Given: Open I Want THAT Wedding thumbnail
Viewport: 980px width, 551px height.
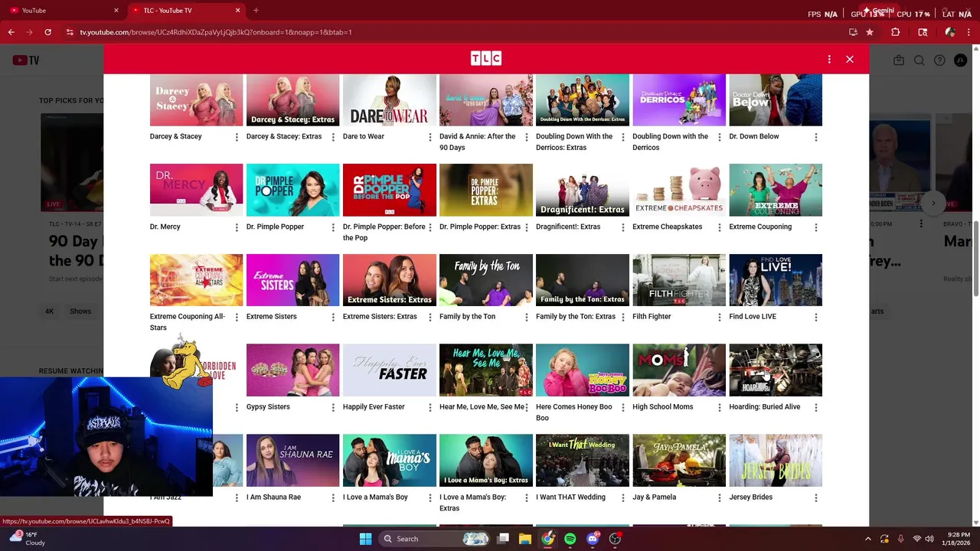Looking at the screenshot, I should pyautogui.click(x=582, y=461).
